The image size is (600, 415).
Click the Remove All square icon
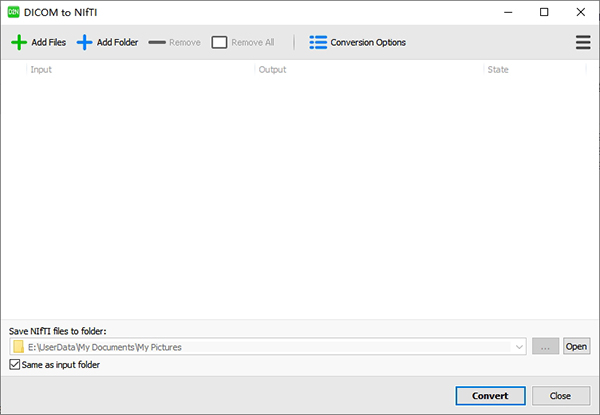pyautogui.click(x=219, y=42)
